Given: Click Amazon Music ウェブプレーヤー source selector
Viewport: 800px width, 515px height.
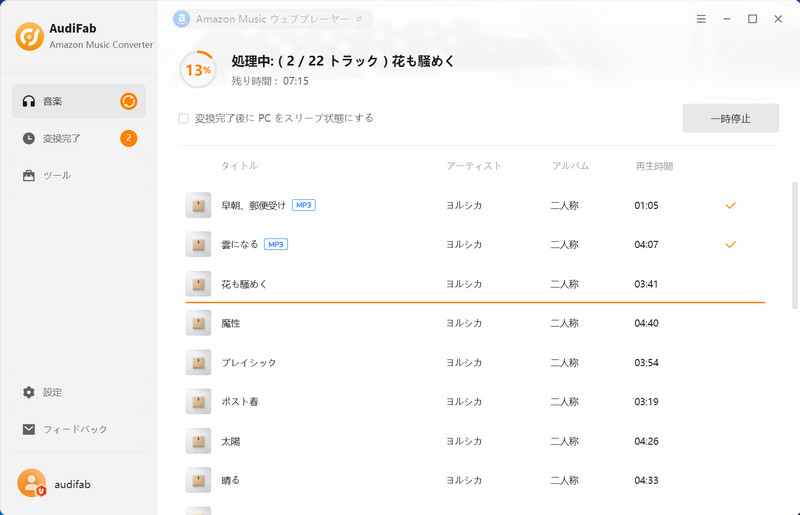Looking at the screenshot, I should (272, 19).
